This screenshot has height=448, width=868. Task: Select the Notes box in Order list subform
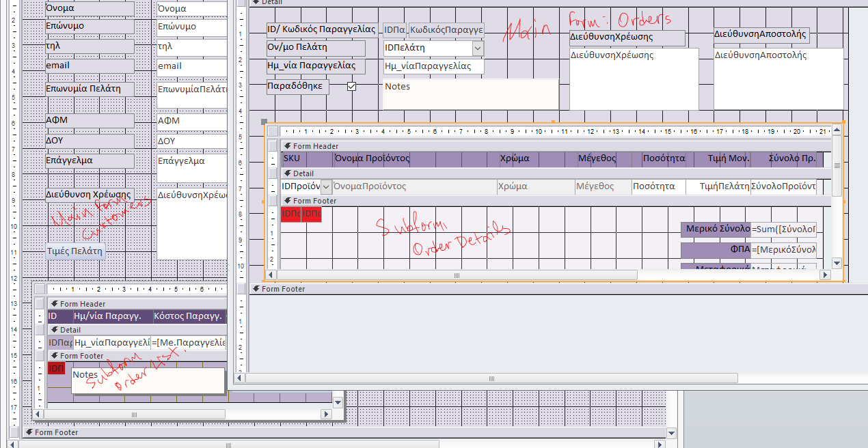click(x=148, y=380)
